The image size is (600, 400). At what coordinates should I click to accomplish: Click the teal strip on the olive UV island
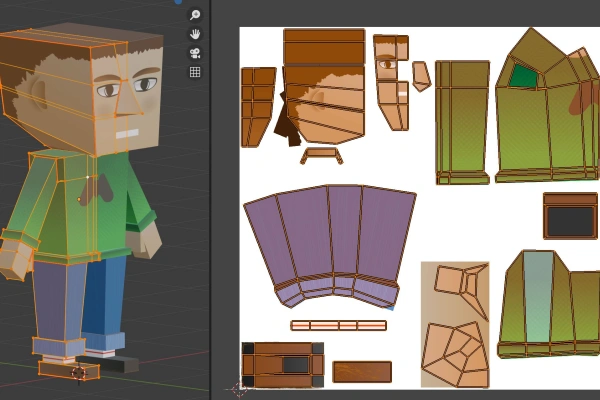tap(538, 297)
